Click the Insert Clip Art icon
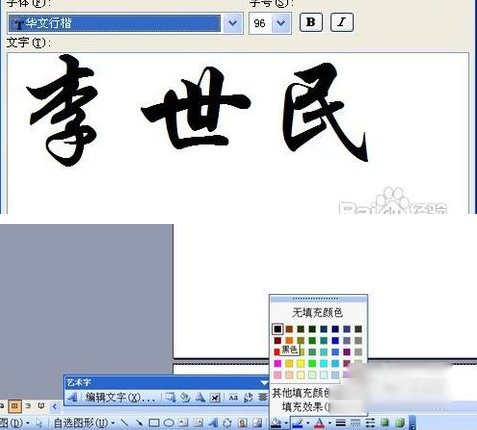The height and width of the screenshot is (430, 477). point(242,423)
